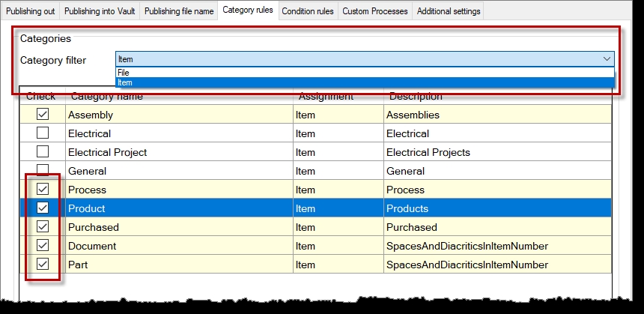Disable the Document category checkbox
This screenshot has width=644, height=314.
(43, 246)
